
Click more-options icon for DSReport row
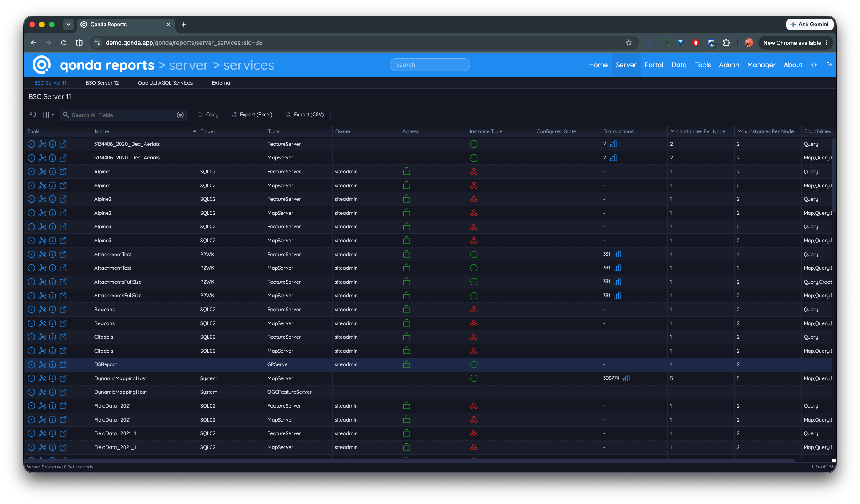(x=31, y=364)
